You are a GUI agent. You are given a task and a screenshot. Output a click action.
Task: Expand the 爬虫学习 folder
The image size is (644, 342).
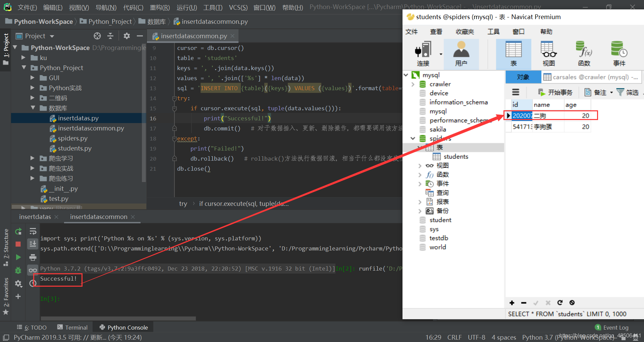(33, 158)
